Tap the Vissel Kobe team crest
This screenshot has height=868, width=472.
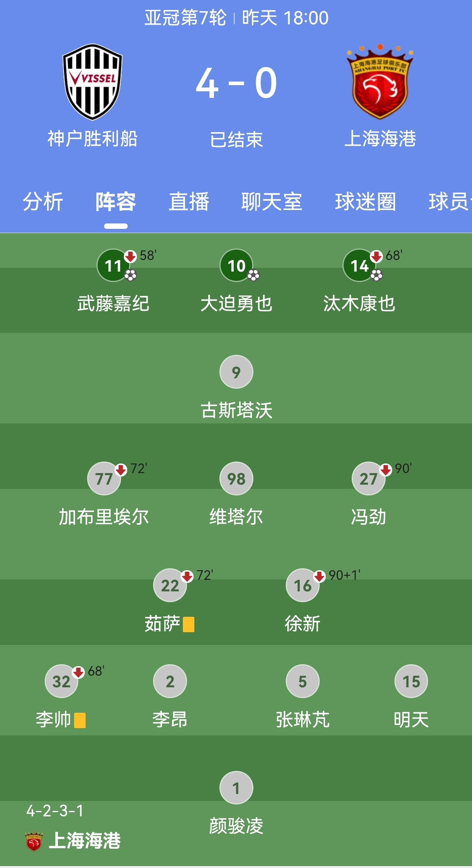pos(93,82)
